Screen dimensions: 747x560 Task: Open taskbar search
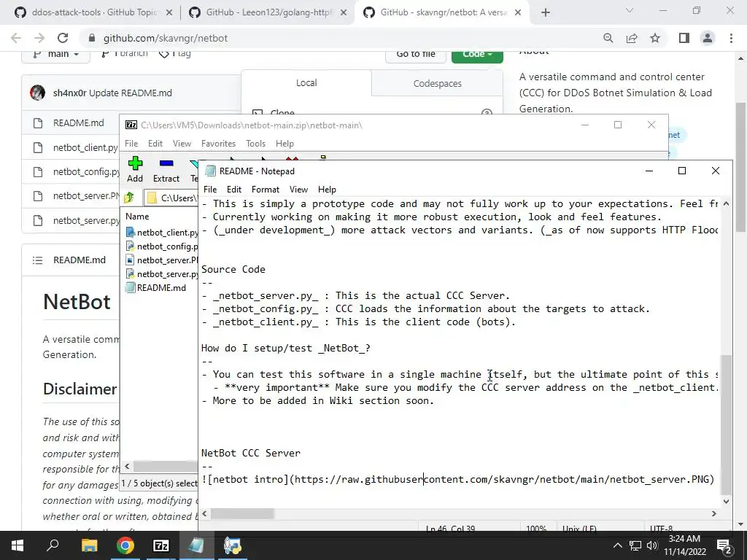pyautogui.click(x=53, y=545)
